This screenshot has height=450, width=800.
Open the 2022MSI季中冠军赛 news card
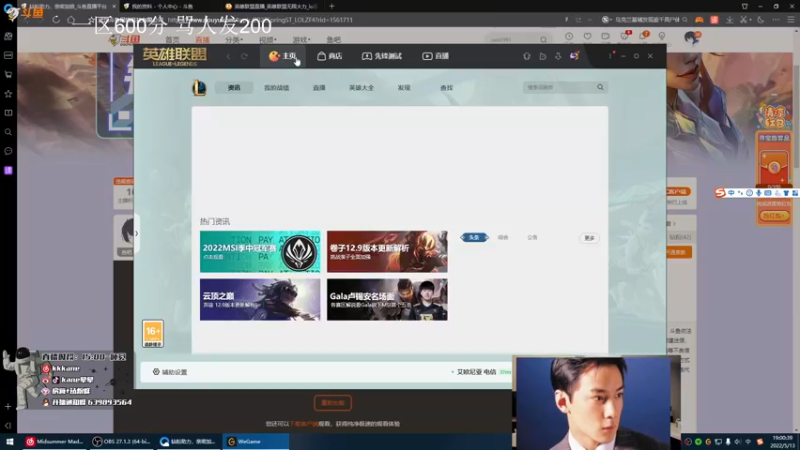click(x=260, y=252)
